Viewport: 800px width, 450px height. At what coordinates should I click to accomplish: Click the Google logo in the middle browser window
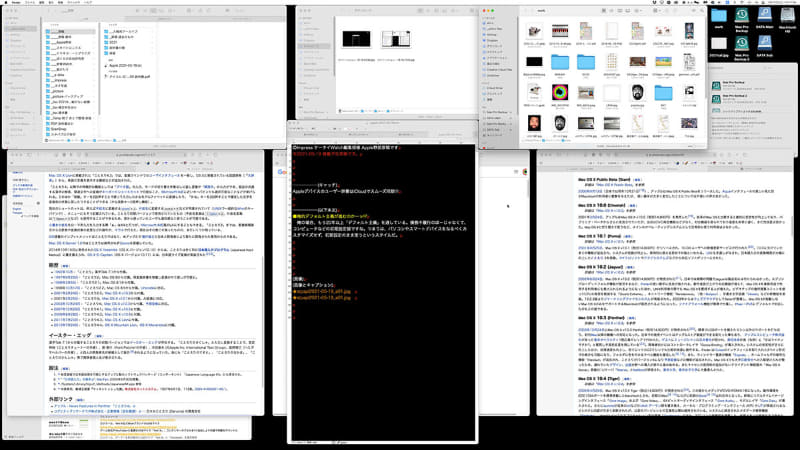[x=282, y=172]
